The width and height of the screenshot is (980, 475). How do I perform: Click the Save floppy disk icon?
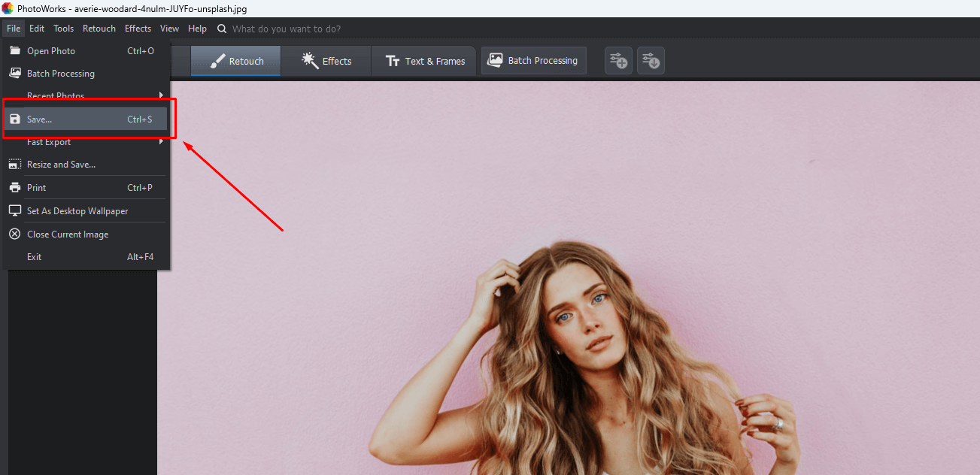pos(14,119)
